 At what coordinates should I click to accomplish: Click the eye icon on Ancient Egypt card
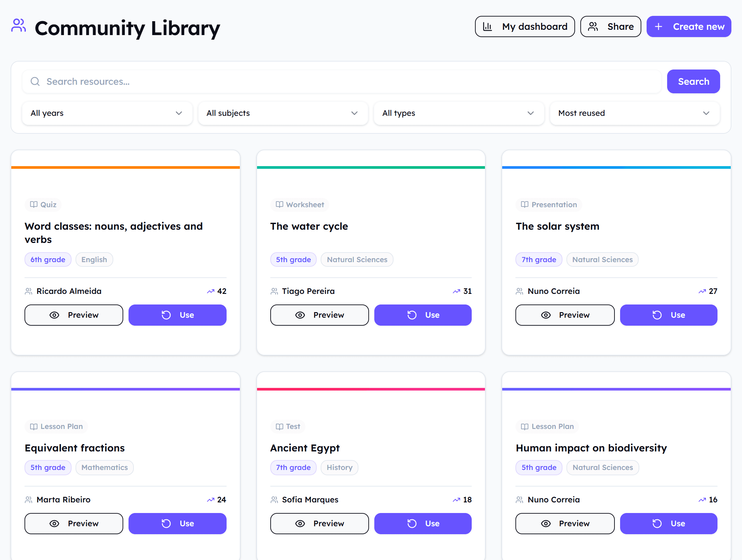[x=300, y=524]
